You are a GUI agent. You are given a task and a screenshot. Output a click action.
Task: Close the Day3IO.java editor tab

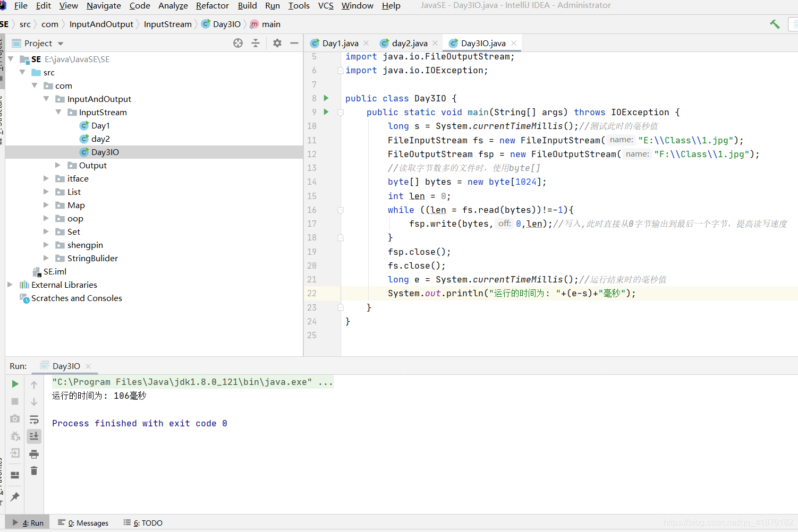pos(514,43)
